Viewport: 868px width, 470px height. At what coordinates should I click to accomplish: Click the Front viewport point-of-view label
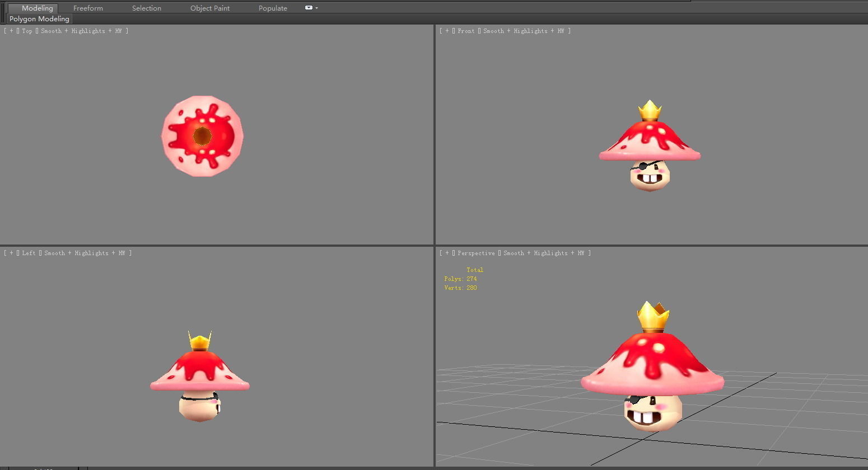click(x=466, y=31)
